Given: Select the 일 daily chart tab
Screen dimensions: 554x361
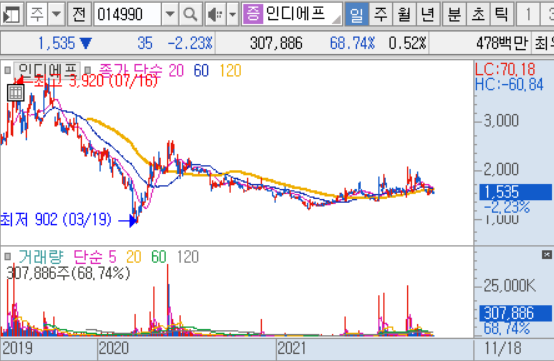Looking at the screenshot, I should (x=356, y=14).
